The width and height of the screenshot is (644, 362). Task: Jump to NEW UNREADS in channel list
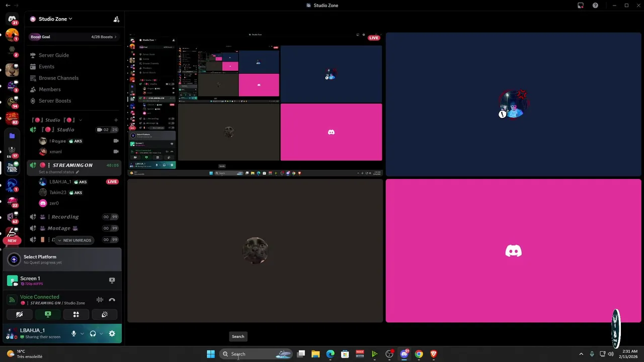[74, 240]
